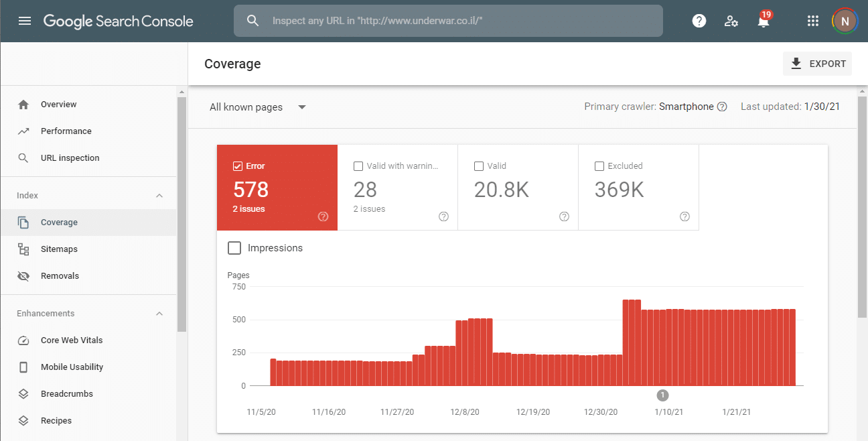This screenshot has width=868, height=441.
Task: Click the Sitemaps tree icon
Action: coord(23,249)
